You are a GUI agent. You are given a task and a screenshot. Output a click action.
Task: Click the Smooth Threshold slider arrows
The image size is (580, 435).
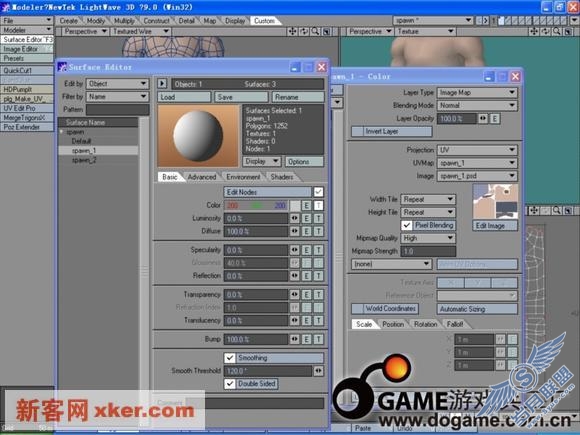point(318,371)
